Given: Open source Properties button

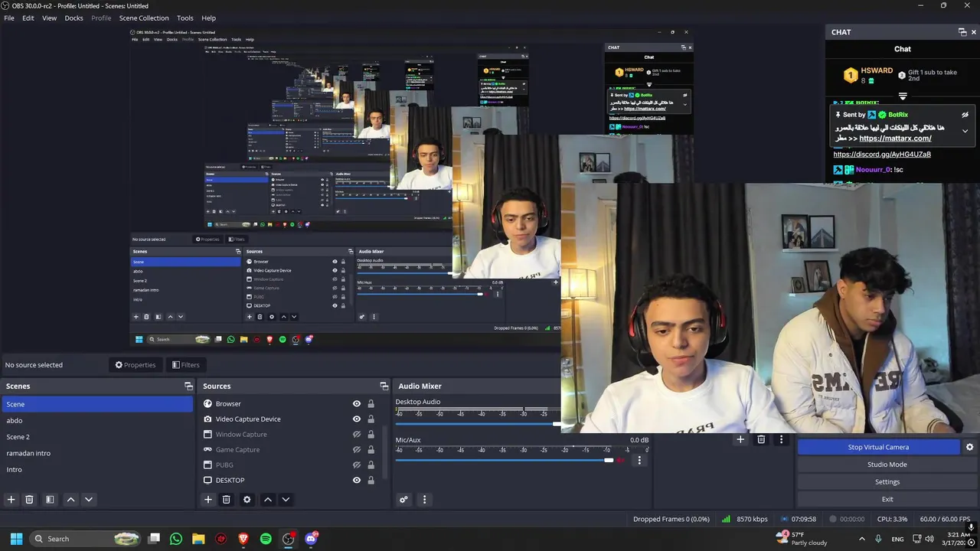Looking at the screenshot, I should point(136,365).
